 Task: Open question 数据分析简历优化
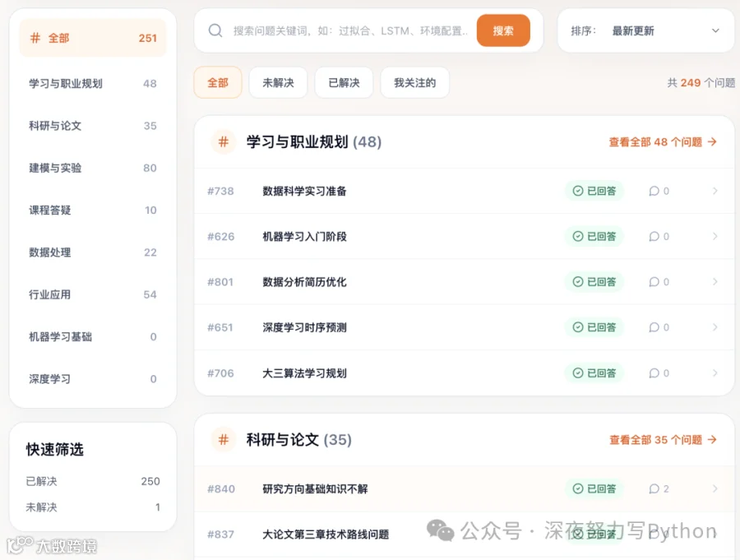pos(304,282)
